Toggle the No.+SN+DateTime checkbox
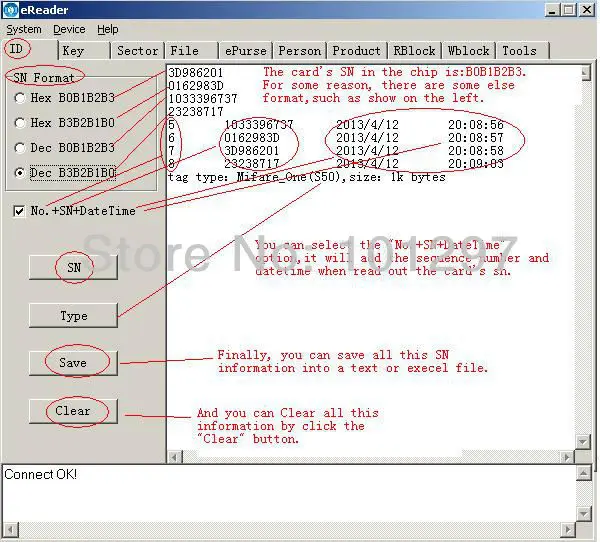Viewport: 600px width, 542px height. click(x=74, y=211)
